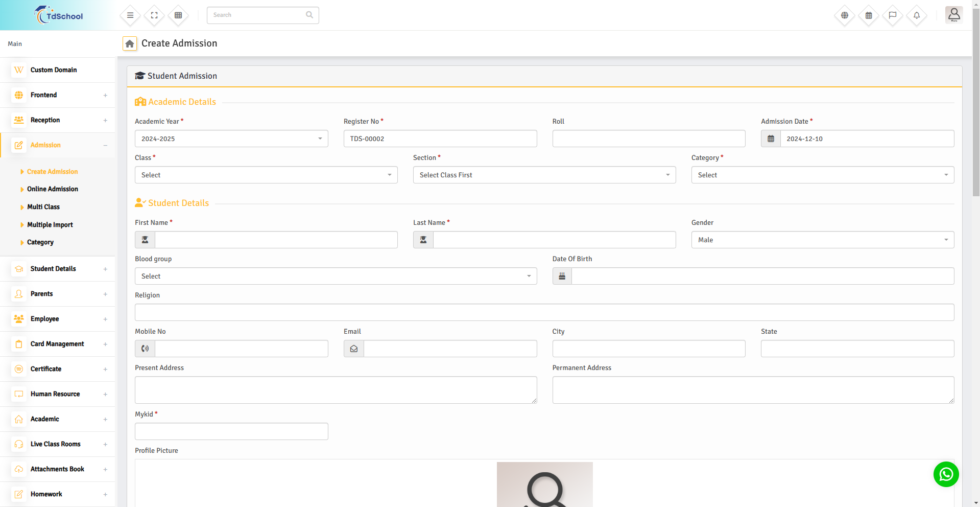Image resolution: width=980 pixels, height=507 pixels.
Task: Click the fullscreen expand icon
Action: coord(154,15)
